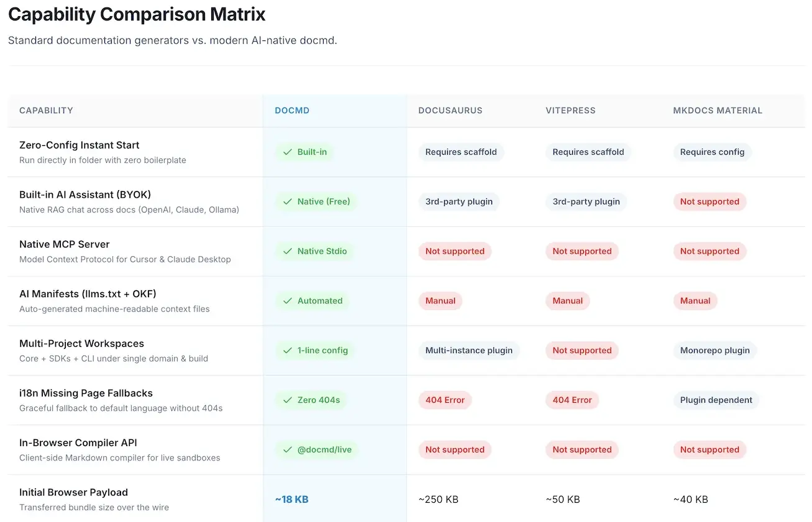
Task: Click VitePress Not supported badge in Workspaces row
Action: pos(582,350)
